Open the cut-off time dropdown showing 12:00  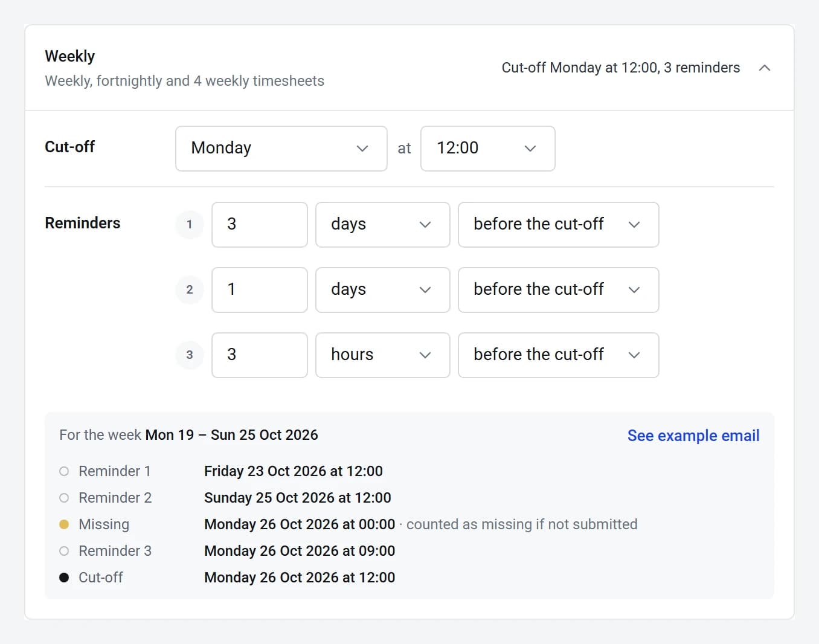click(487, 149)
